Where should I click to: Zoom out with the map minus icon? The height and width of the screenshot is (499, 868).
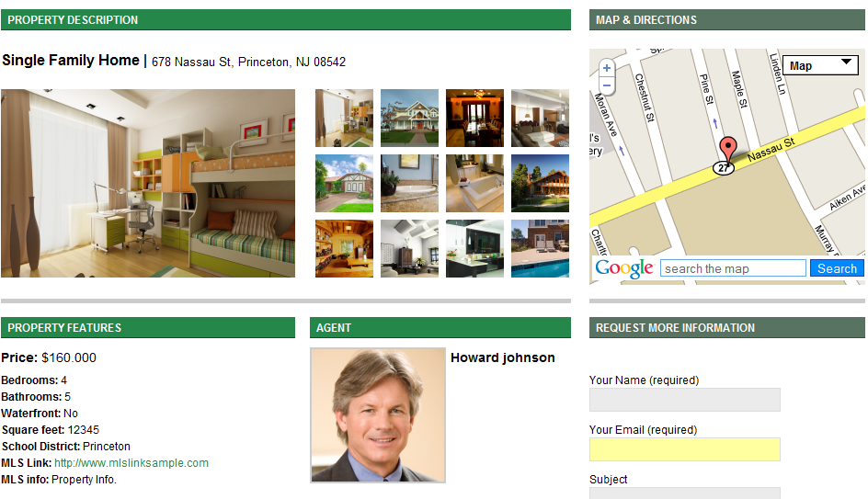click(607, 85)
